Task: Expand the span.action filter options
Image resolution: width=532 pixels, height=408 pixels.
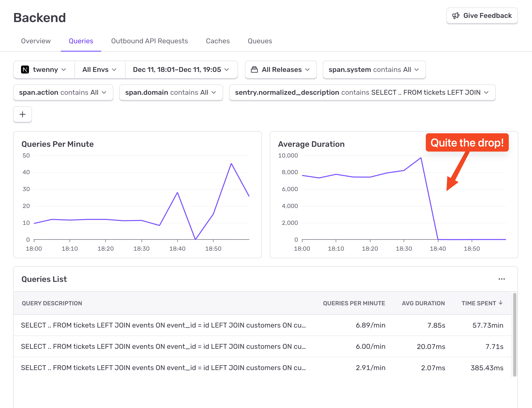Action: click(63, 93)
